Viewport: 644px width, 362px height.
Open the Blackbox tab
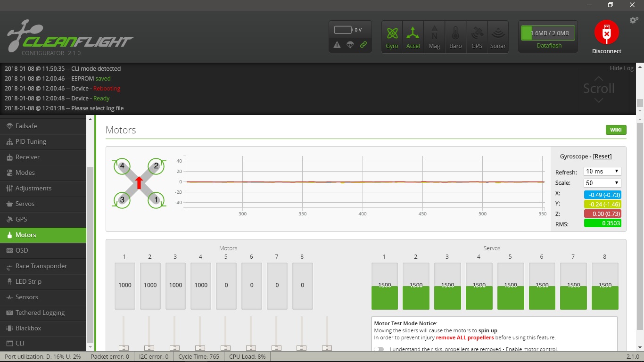click(43, 328)
